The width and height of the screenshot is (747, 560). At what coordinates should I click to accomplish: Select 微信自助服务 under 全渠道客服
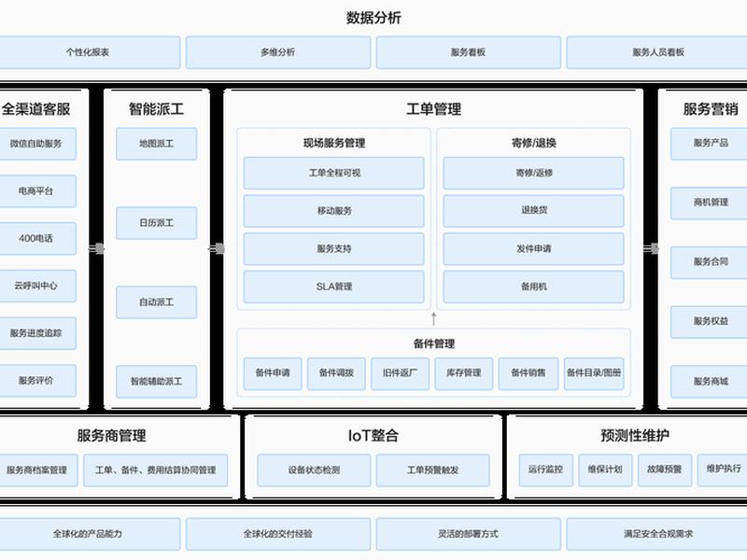[x=37, y=144]
